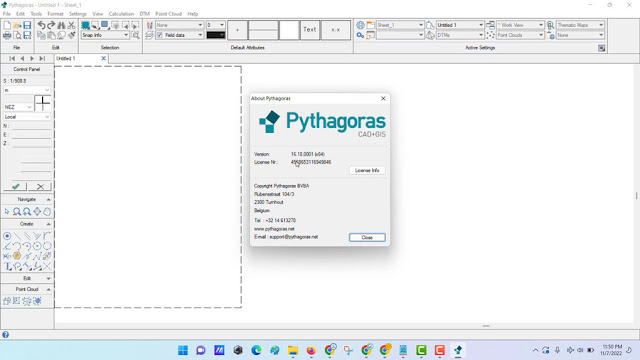Click the globe coordinate system icon

[x=360, y=25]
